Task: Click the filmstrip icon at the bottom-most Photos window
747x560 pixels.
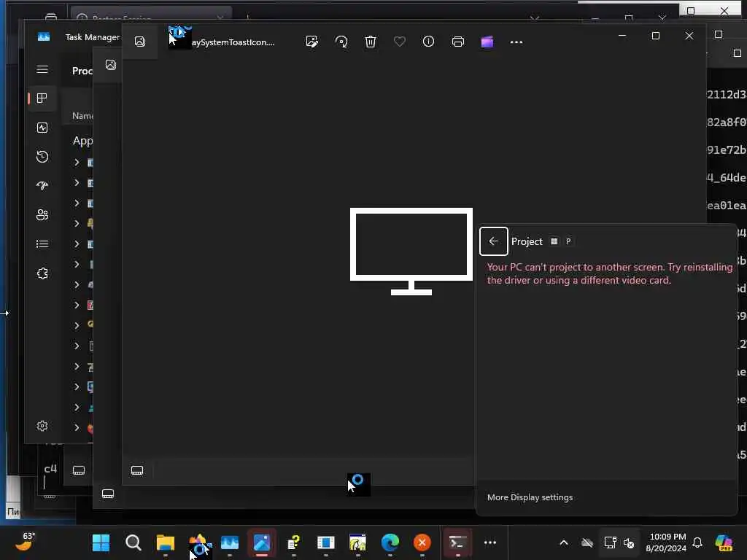Action: [50, 495]
